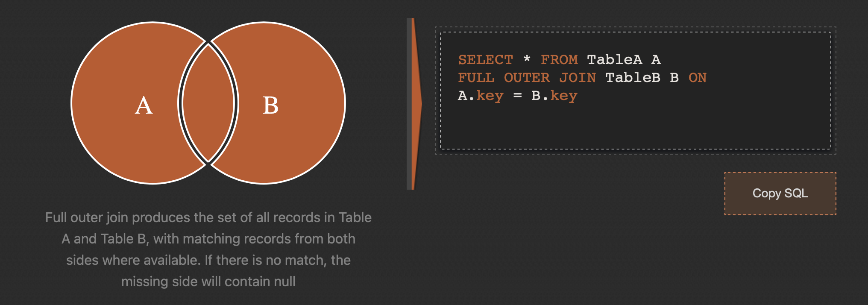Click TableB in the SQL statement

[x=633, y=78]
